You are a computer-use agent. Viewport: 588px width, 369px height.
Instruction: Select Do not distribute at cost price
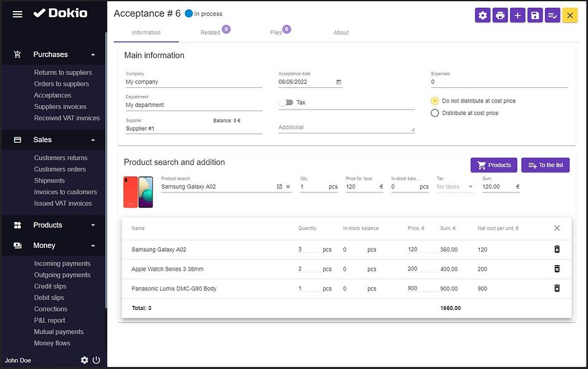(x=434, y=101)
